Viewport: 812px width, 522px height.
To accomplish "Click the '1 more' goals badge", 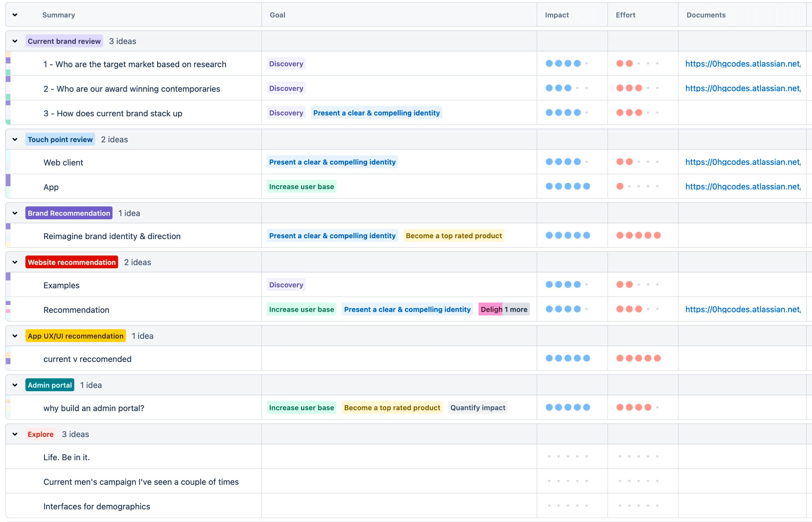I will (x=516, y=309).
